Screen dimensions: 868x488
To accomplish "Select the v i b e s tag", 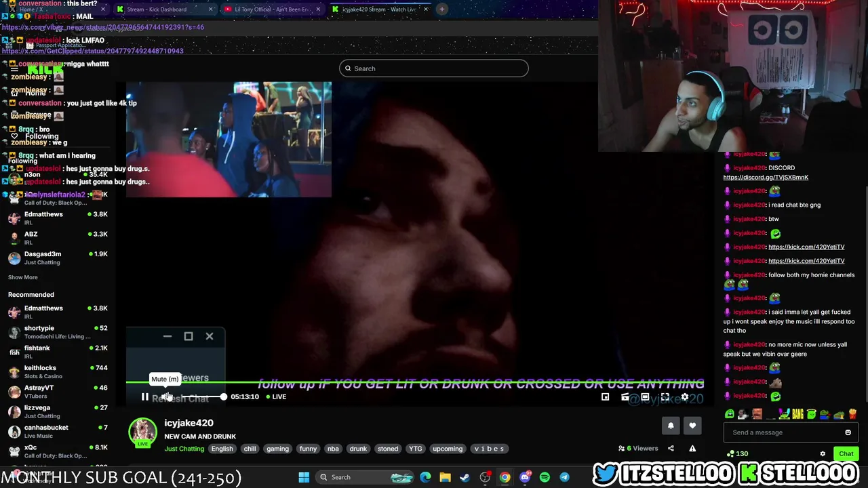I will coord(489,449).
